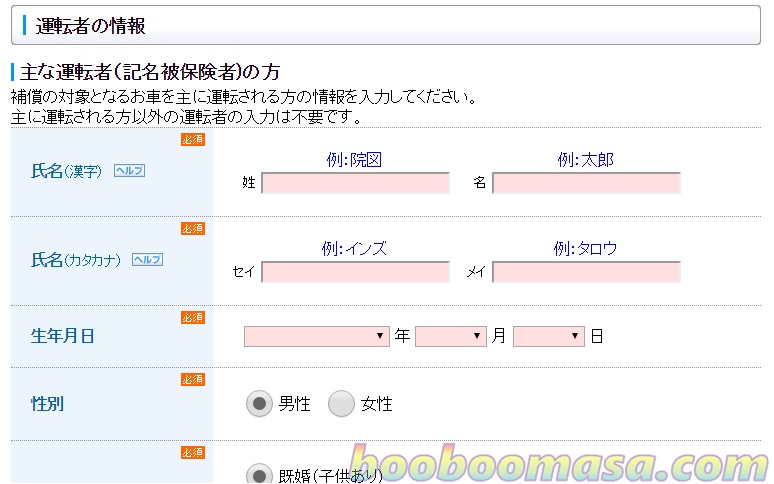
Task: Open the birth year (年) dropdown
Action: pyautogui.click(x=316, y=336)
